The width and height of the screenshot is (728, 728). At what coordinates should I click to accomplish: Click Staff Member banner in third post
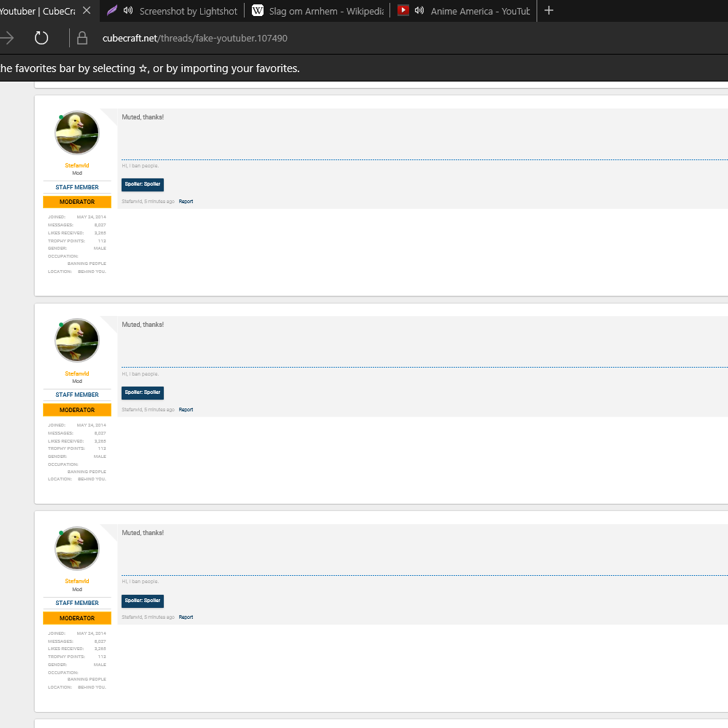(x=77, y=603)
